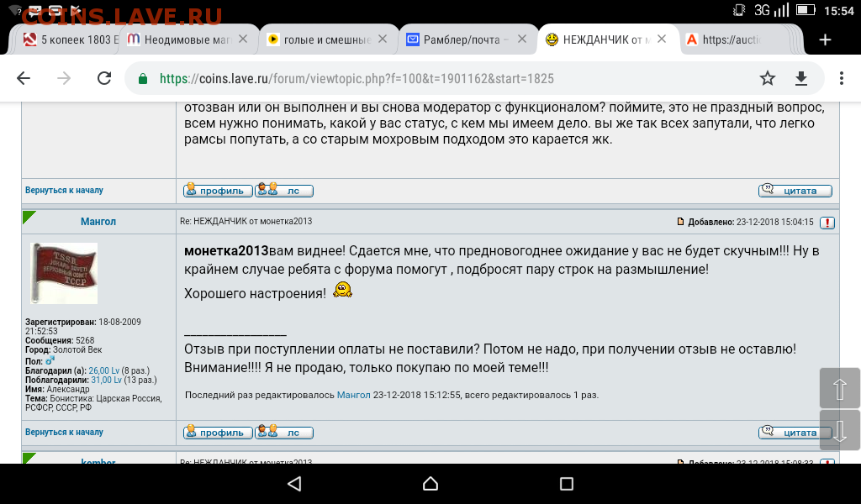Viewport: 861px width, 504px height.
Task: Switch to Рамблер/почта tab
Action: pyautogui.click(x=458, y=39)
